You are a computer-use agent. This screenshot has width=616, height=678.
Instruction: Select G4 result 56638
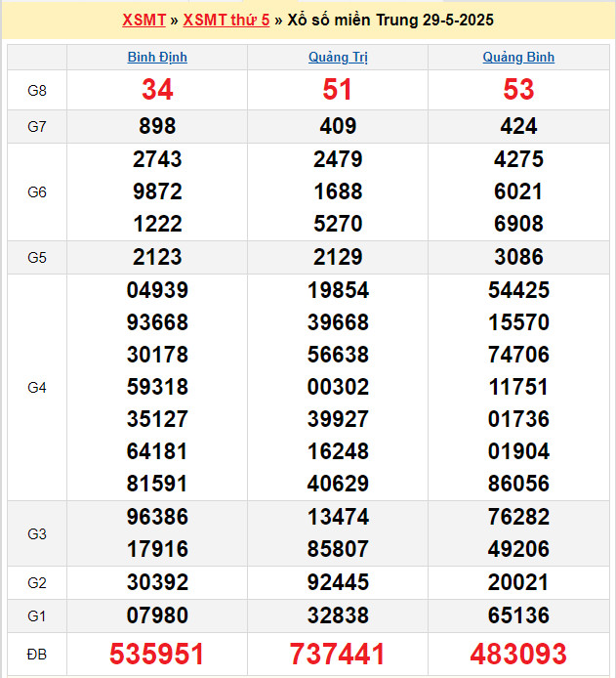(x=338, y=355)
